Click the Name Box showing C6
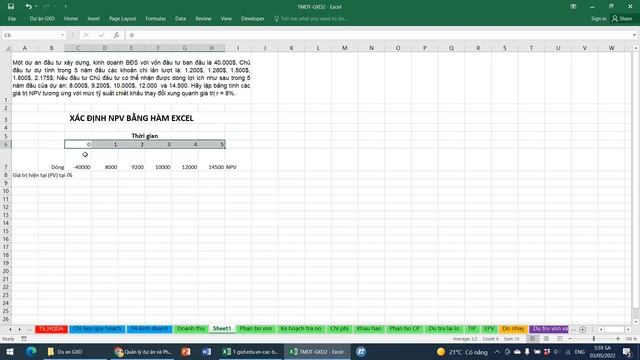The image size is (640, 360). coord(31,35)
